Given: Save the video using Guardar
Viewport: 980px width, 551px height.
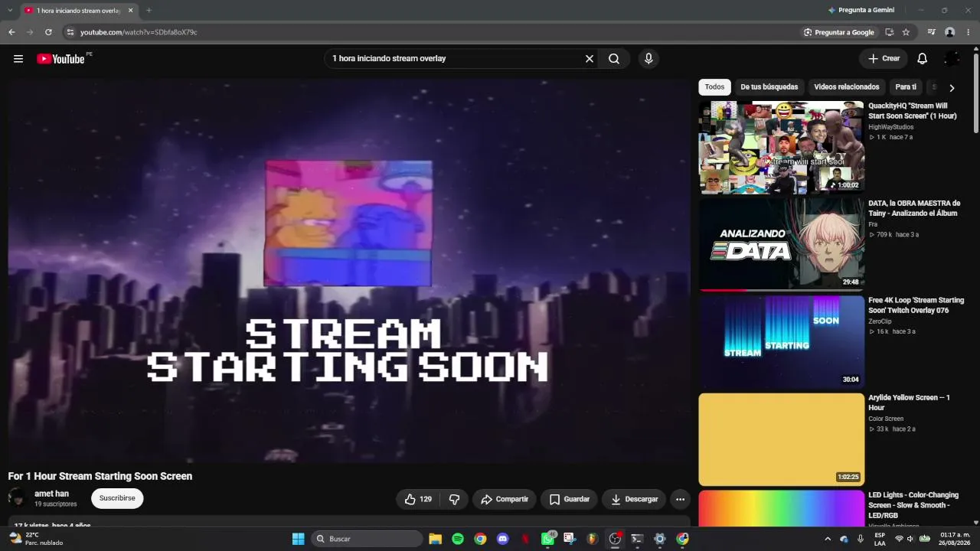Looking at the screenshot, I should [570, 499].
